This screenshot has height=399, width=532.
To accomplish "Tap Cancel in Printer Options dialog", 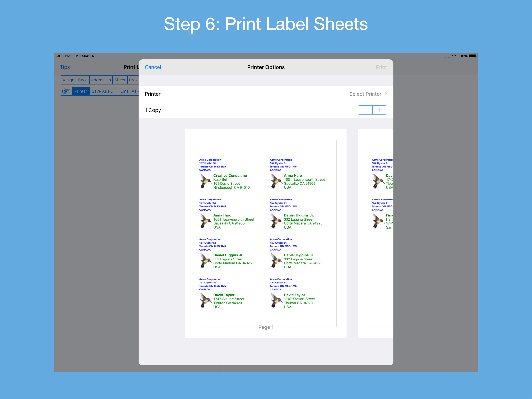I will coord(153,67).
